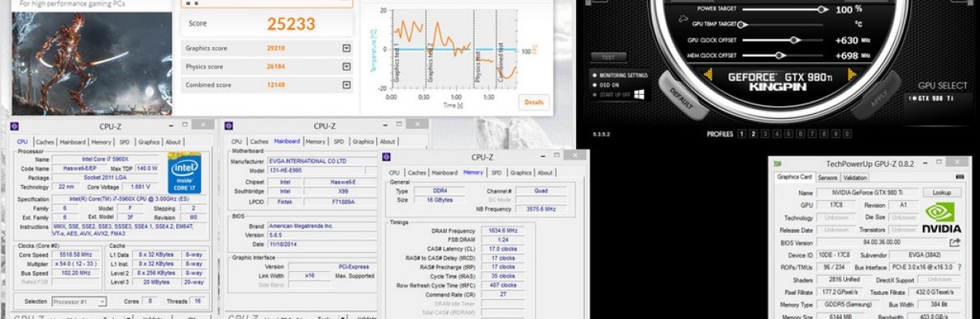Image resolution: width=980 pixels, height=319 pixels.
Task: Click Lookup button in GPU-Z
Action: [942, 192]
